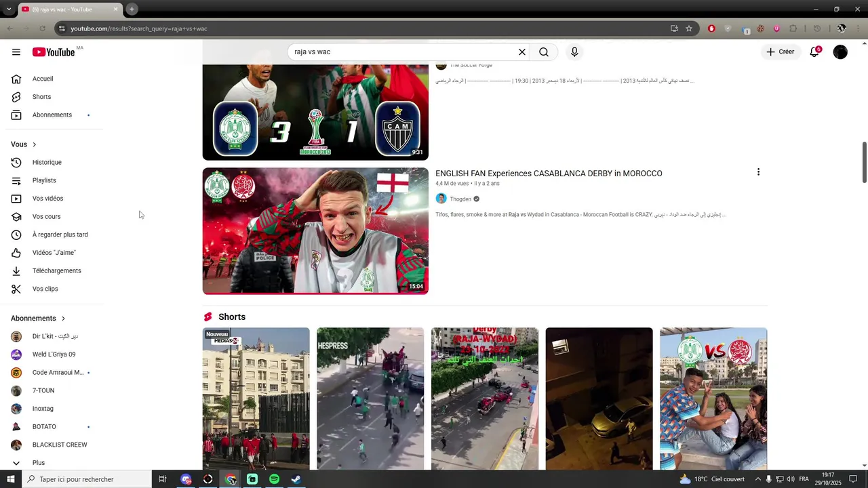
Task: Expand the Vous section chevron
Action: point(34,144)
